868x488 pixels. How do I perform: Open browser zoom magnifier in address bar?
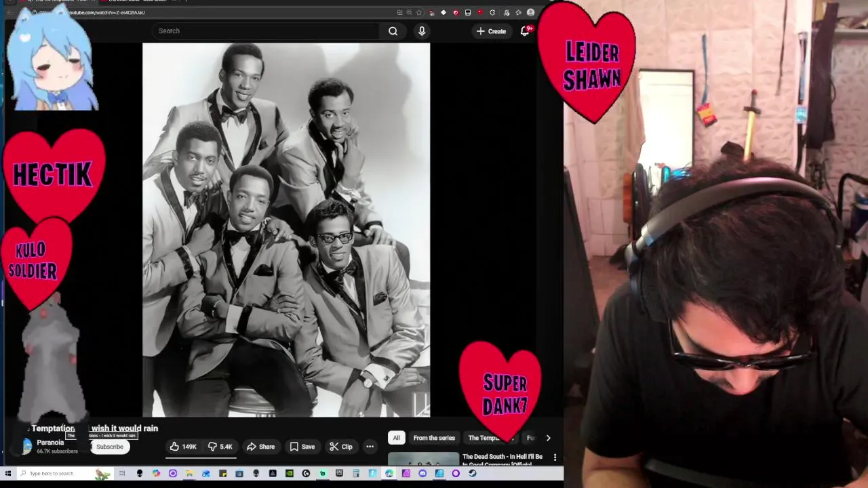tap(409, 12)
